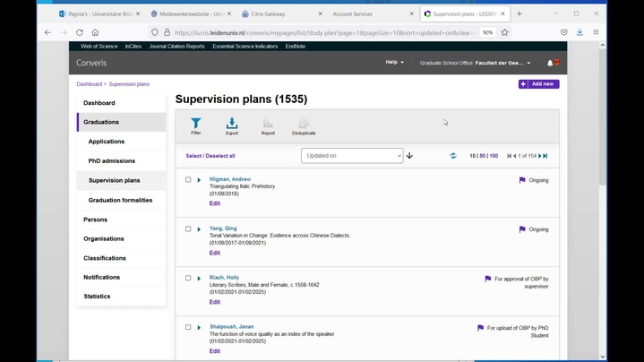Open PhD admissions in the sidebar

pos(112,161)
